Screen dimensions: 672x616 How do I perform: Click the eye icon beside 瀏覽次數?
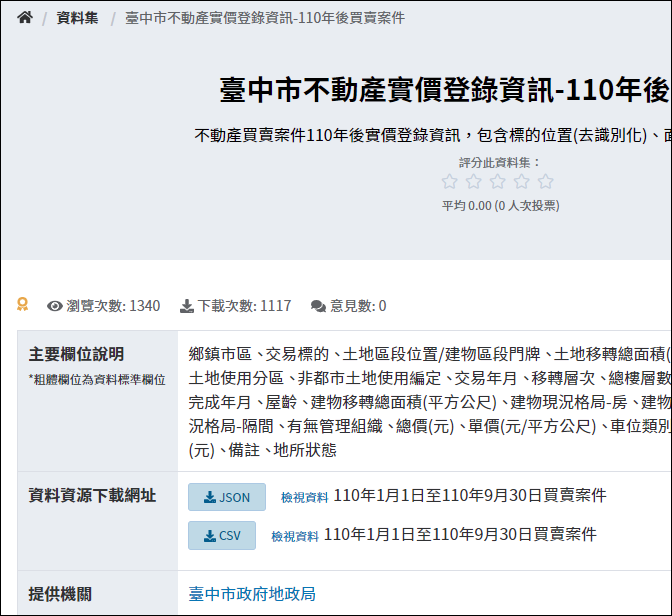pyautogui.click(x=55, y=306)
